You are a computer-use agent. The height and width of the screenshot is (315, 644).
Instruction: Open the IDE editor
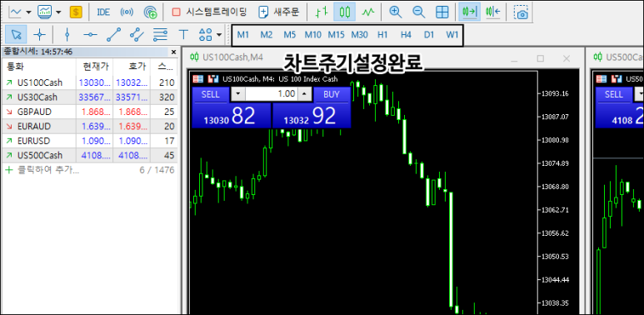click(103, 12)
